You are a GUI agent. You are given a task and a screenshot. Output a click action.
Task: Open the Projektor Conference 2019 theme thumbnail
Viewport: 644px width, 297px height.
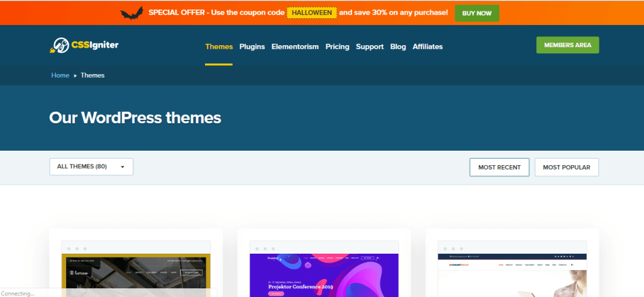(x=324, y=269)
